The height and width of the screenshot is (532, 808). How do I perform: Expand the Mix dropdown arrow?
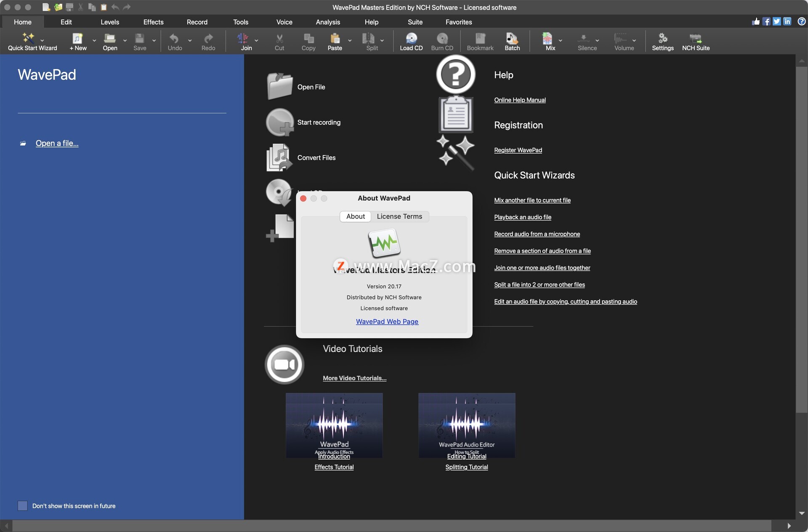(560, 41)
